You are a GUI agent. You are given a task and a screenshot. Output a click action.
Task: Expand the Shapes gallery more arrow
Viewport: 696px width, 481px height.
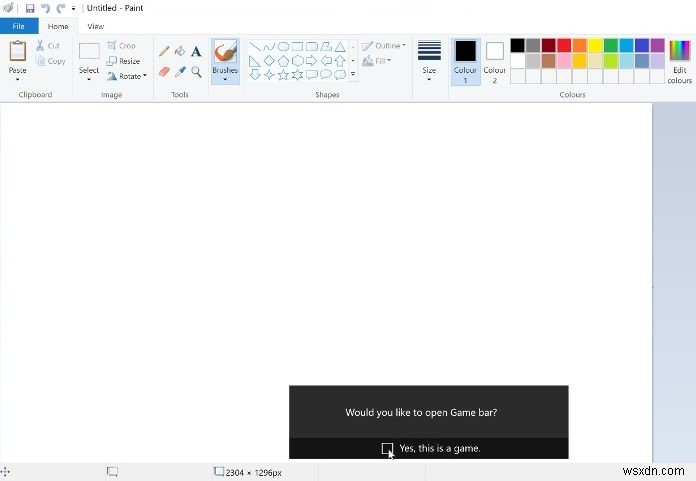point(353,74)
